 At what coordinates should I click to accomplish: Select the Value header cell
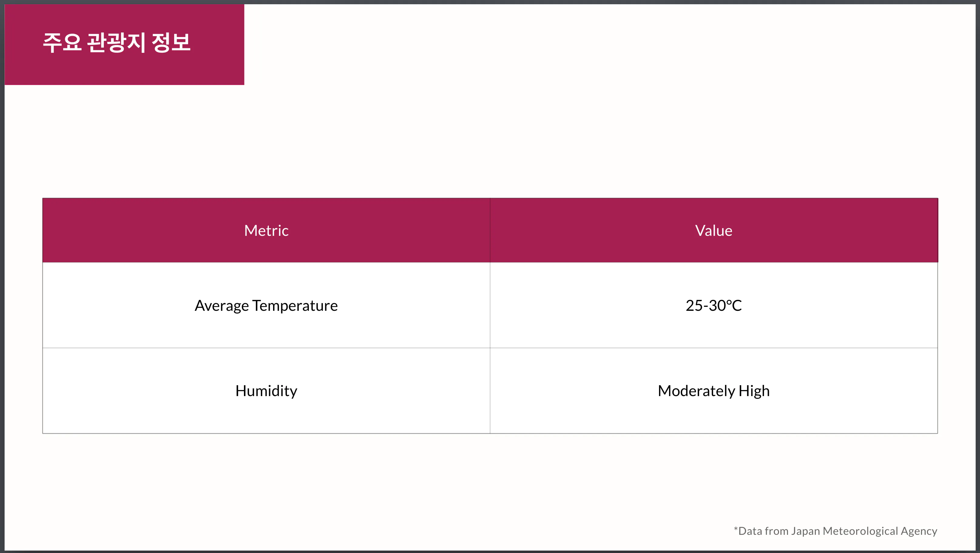(x=713, y=231)
